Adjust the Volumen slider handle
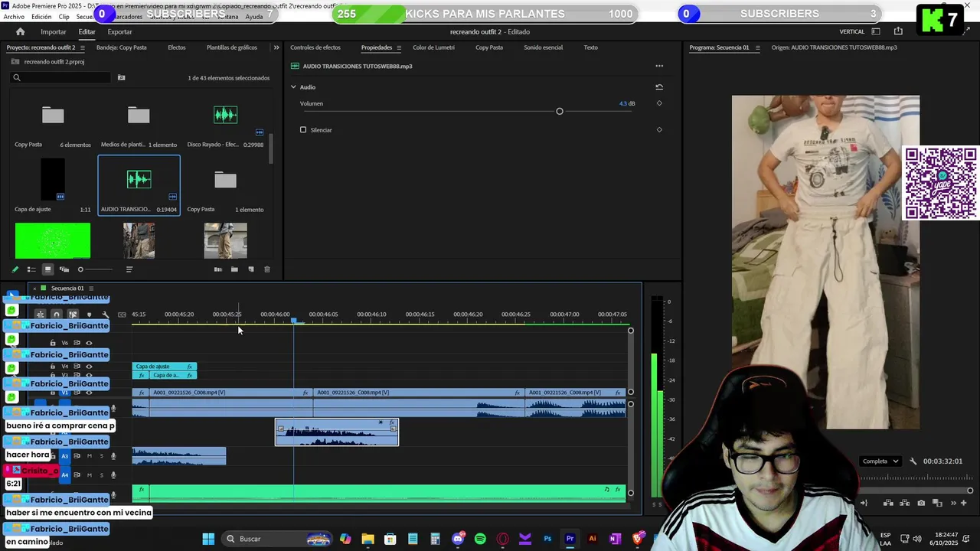980x551 pixels. [x=560, y=112]
